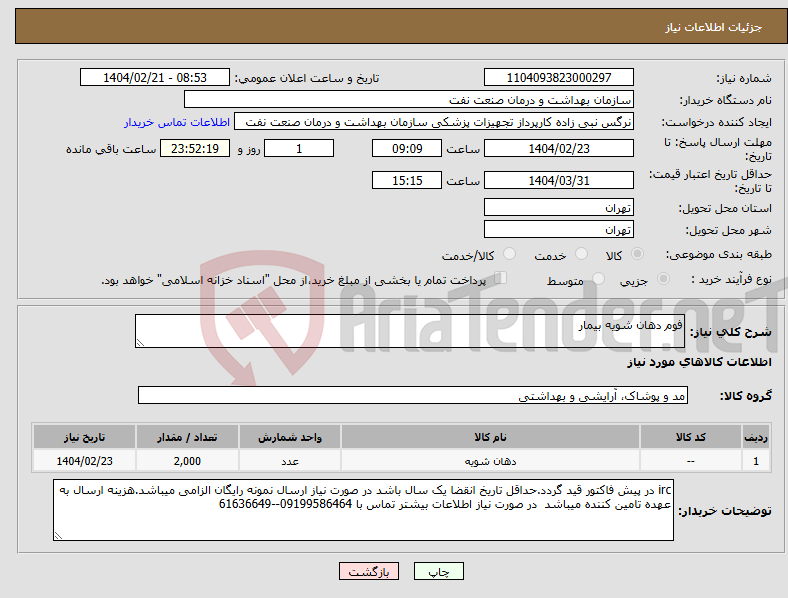This screenshot has width=788, height=598.
Task: Select the خدمت radio button
Action: click(581, 254)
